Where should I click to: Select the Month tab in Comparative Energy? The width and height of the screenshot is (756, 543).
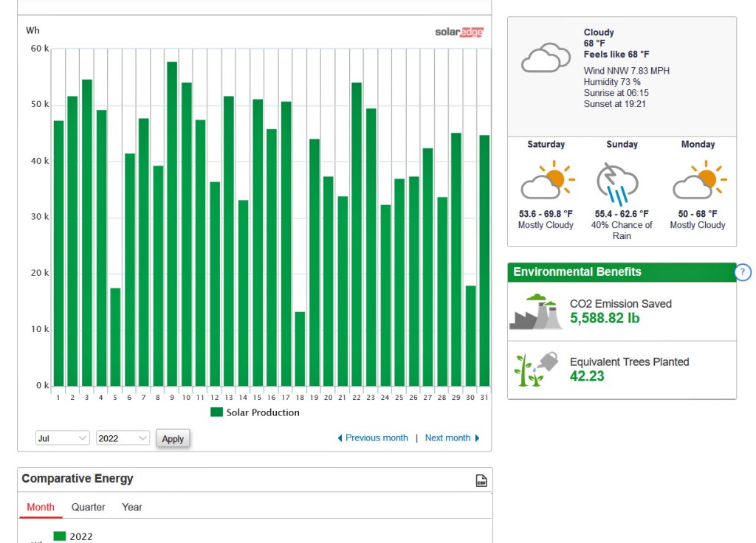point(41,508)
